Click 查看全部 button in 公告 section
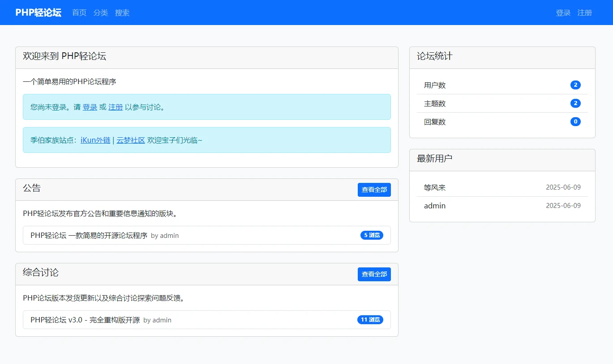Image resolution: width=613 pixels, height=364 pixels. pos(374,190)
